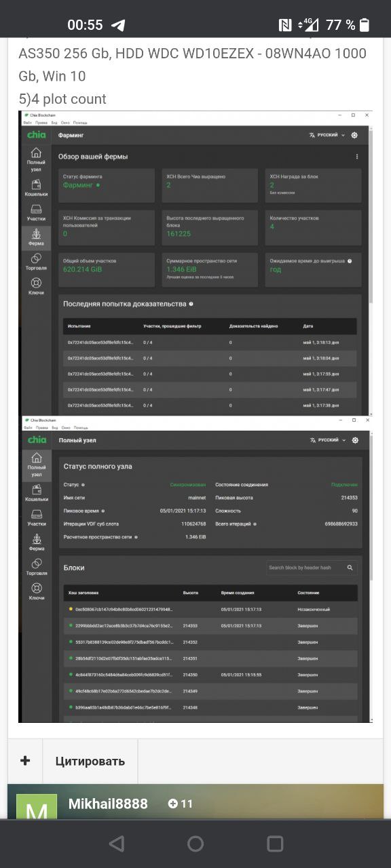Screen dimensions: 391x868
Task: Click help icon next to Последняя попытка доказательства
Action: tap(191, 304)
